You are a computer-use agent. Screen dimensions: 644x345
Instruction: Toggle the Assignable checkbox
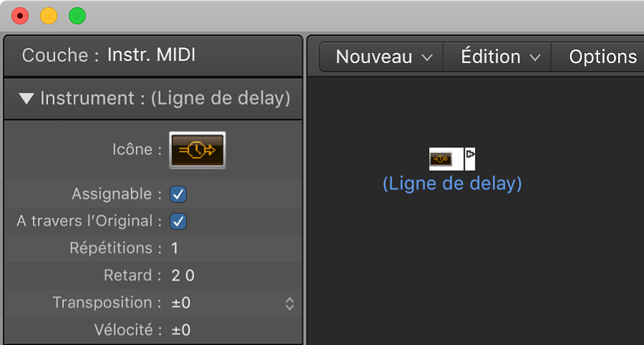[x=178, y=194]
